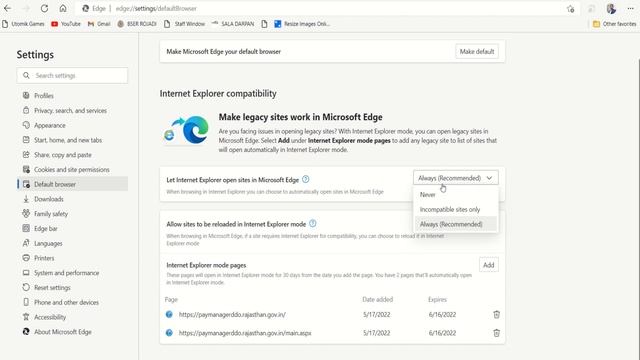Click help icon beside Allow sites to be reloaded
Screen dimensions: 640x360
click(312, 224)
